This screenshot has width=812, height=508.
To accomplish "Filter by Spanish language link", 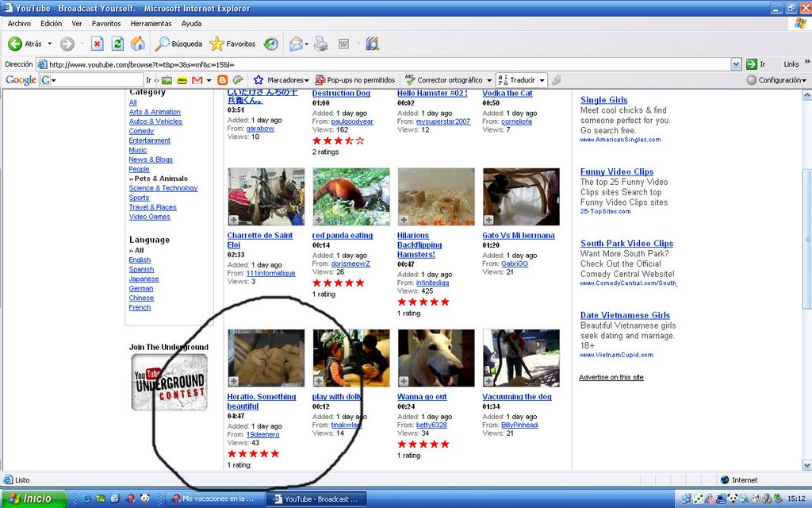I will point(141,270).
